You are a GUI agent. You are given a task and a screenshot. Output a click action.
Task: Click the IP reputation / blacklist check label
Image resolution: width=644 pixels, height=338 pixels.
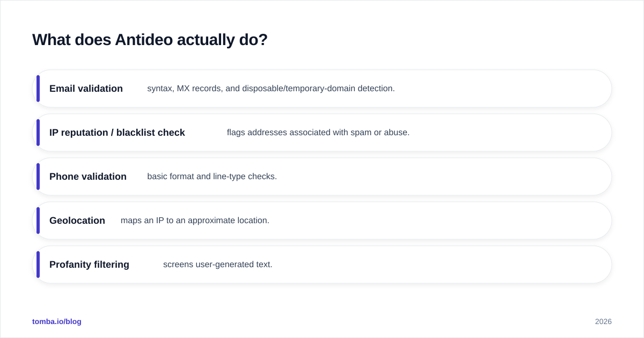coord(117,133)
